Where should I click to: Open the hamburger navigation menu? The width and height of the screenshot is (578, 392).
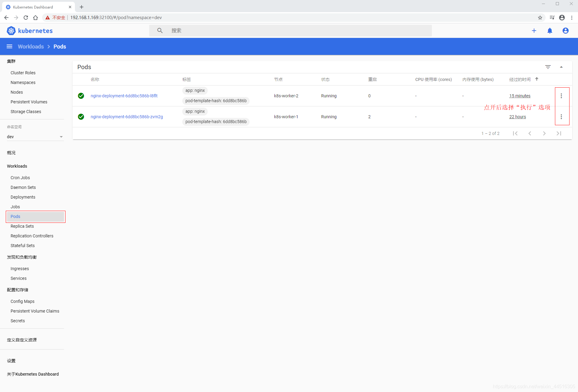coord(9,46)
